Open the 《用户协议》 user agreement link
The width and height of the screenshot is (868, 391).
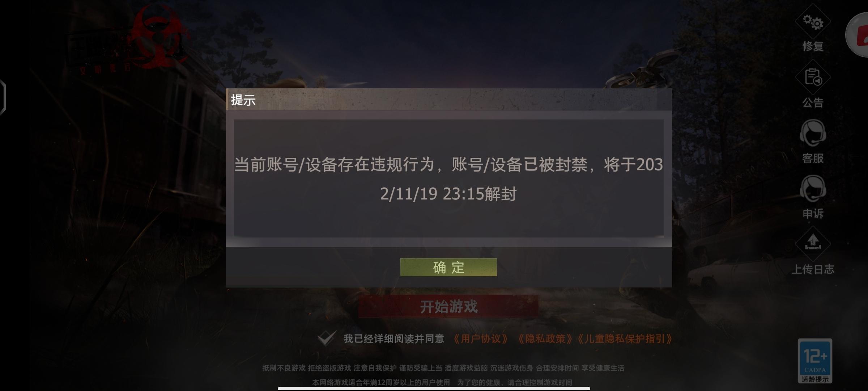tap(481, 339)
